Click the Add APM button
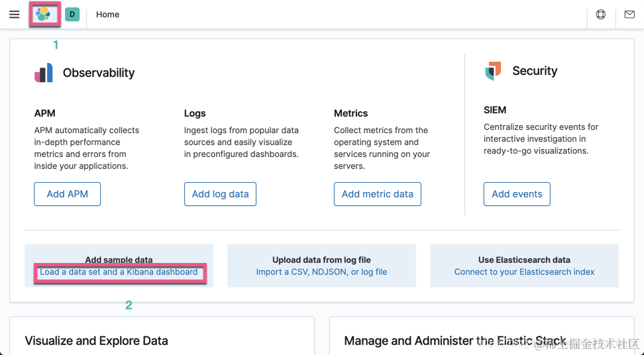This screenshot has width=644, height=355. coord(68,194)
